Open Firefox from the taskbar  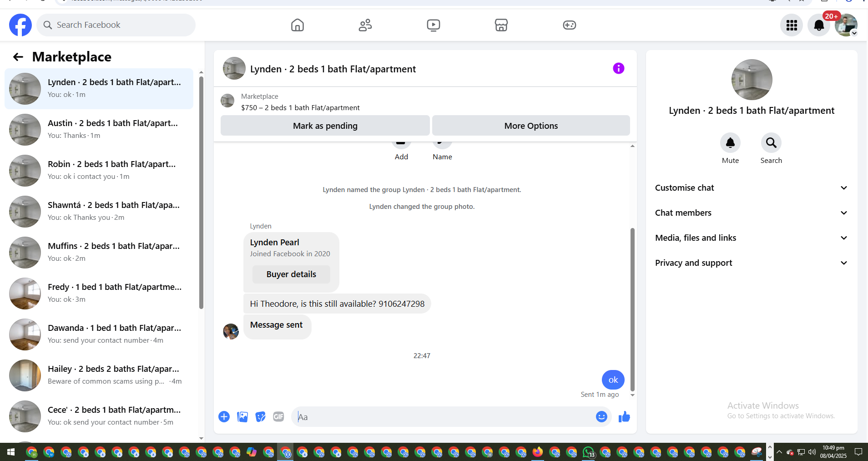pyautogui.click(x=538, y=452)
